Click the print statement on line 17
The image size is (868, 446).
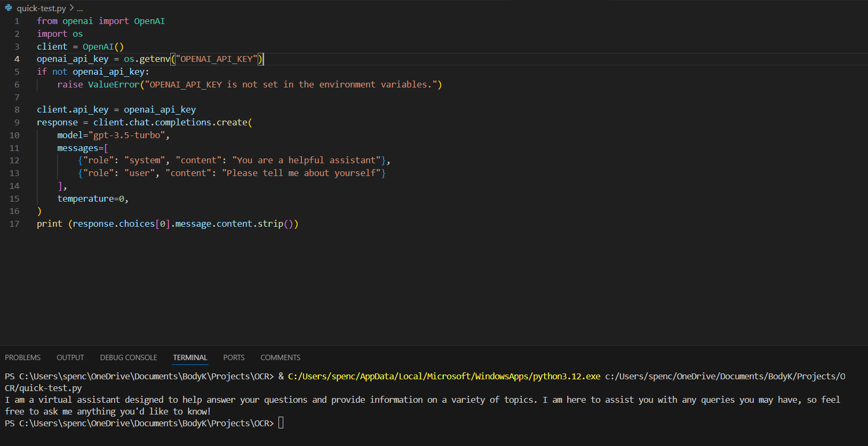point(168,224)
